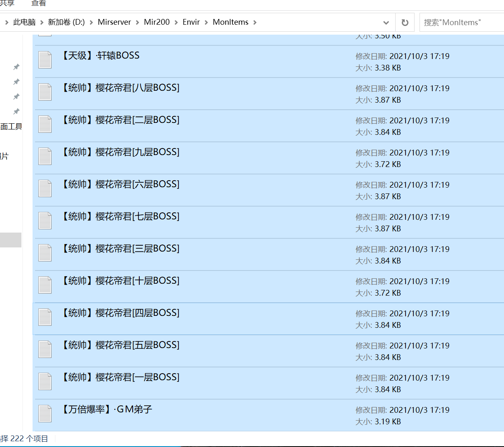Expand chevron after 此电脑 in path
Image resolution: width=504 pixels, height=447 pixels.
42,22
